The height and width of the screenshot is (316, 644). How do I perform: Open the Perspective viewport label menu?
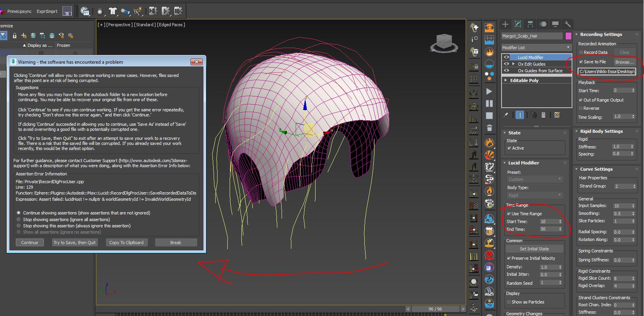(x=119, y=25)
